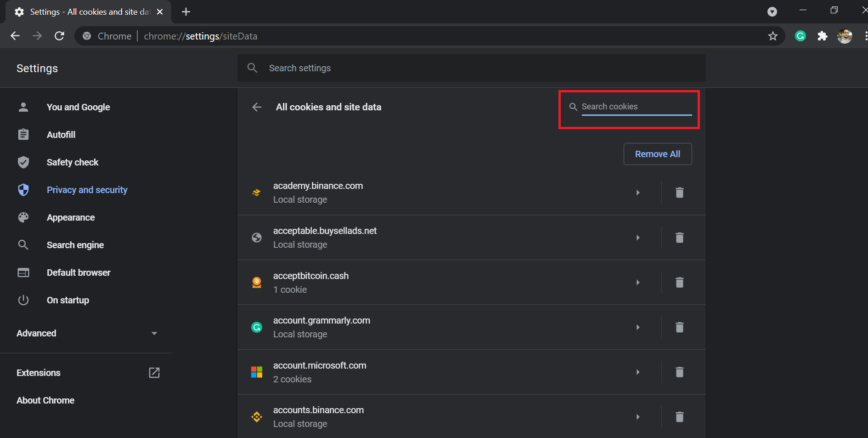The image size is (868, 438).
Task: Open the Extensions link in sidebar
Action: 39,373
